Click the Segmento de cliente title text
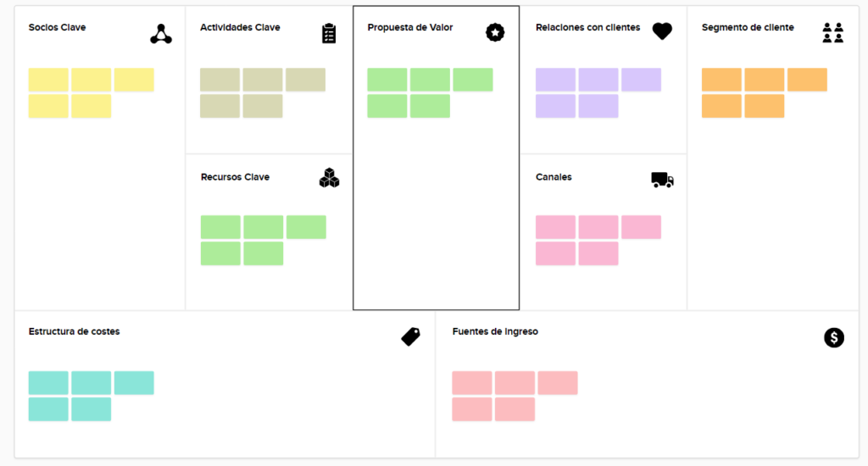 pos(748,28)
